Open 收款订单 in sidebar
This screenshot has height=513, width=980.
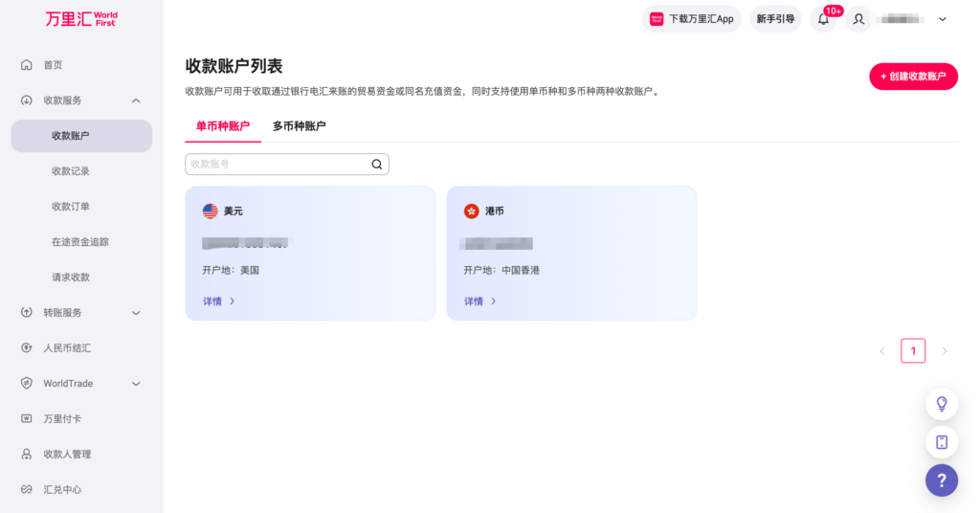[71, 207]
